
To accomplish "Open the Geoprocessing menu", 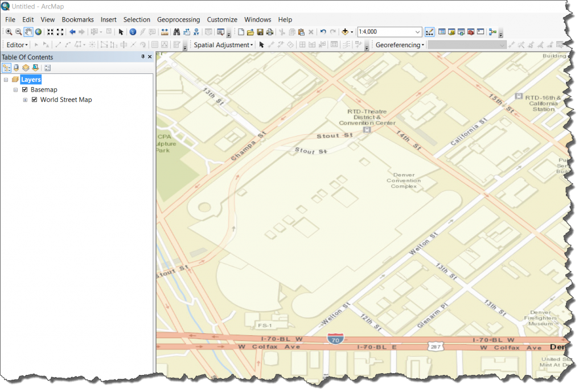I will coord(178,19).
